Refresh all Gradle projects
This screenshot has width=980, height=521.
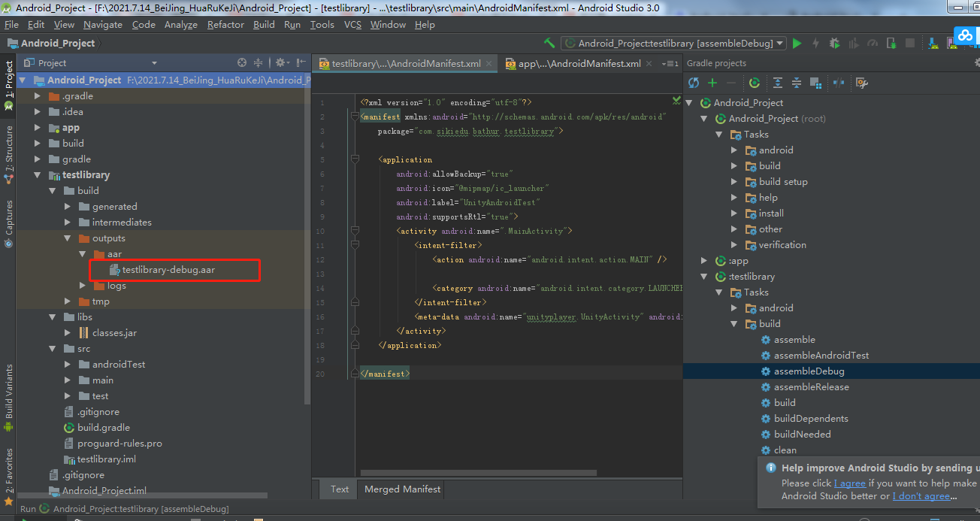693,83
